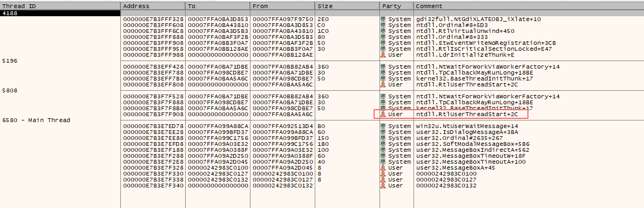Viewport: 644px width, 208px height.
Task: Click System icon beside user32.IsDialogMessageA+3BA
Action: [x=384, y=132]
